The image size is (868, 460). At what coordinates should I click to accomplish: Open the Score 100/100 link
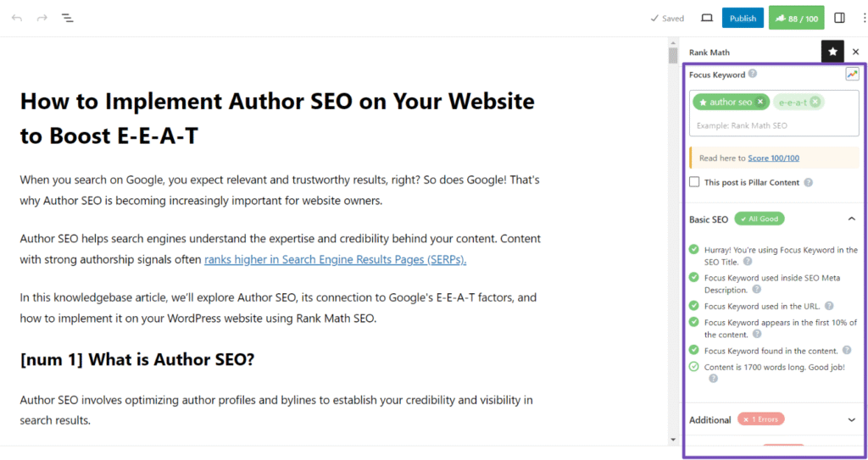(773, 158)
